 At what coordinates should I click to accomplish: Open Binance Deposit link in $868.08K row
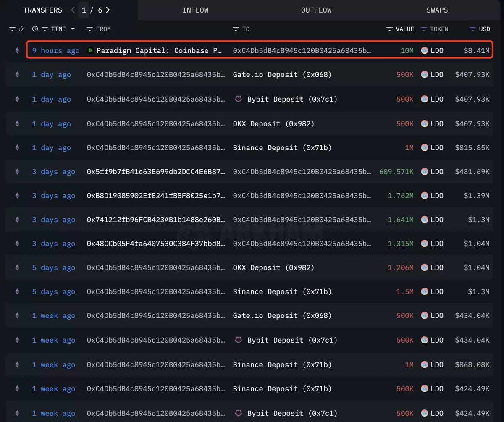pos(282,365)
